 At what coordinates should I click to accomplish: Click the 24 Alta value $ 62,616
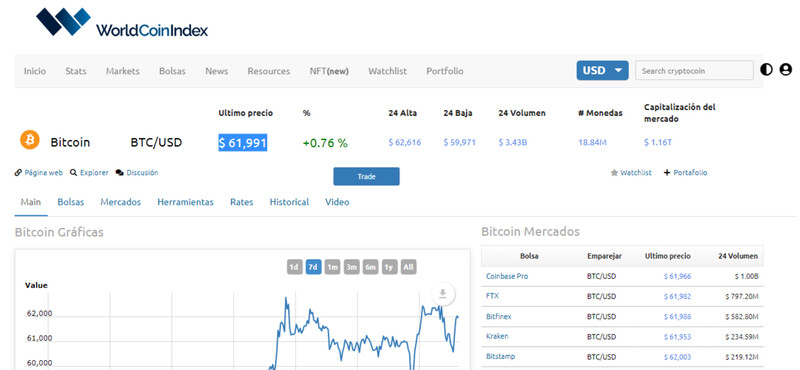pos(405,142)
